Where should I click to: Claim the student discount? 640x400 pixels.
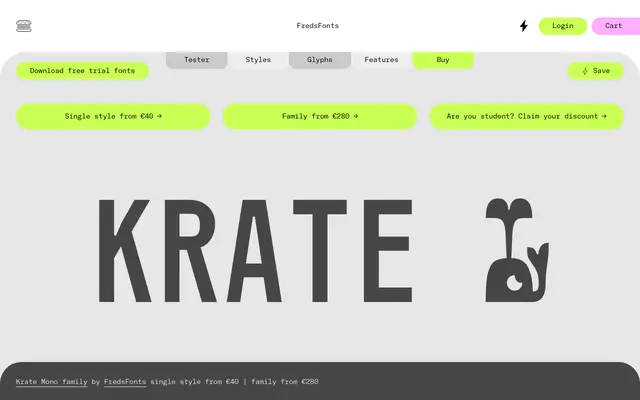point(527,116)
